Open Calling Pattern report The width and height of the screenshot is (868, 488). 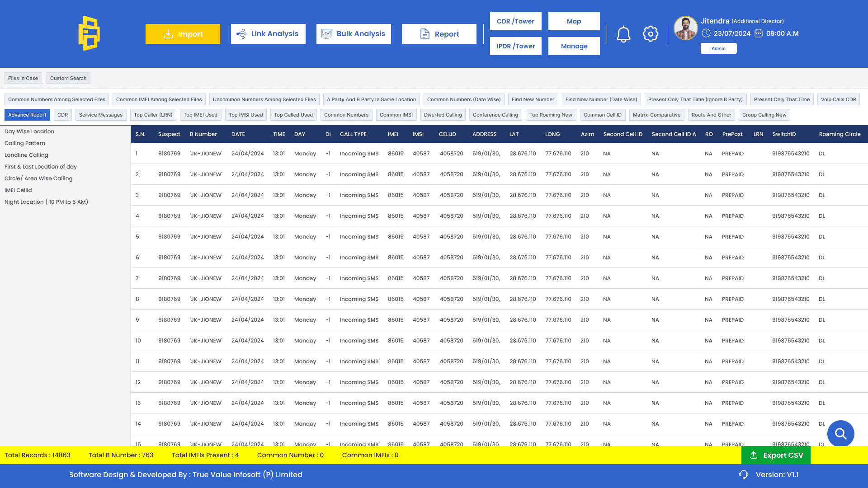click(25, 143)
